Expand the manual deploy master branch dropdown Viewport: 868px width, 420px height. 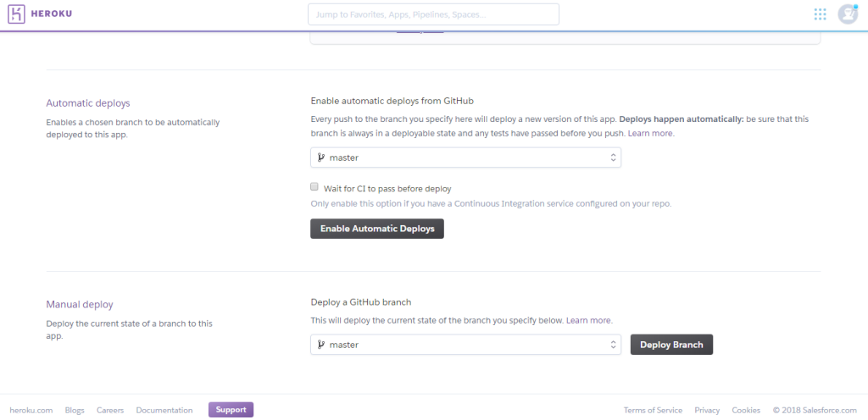point(465,345)
